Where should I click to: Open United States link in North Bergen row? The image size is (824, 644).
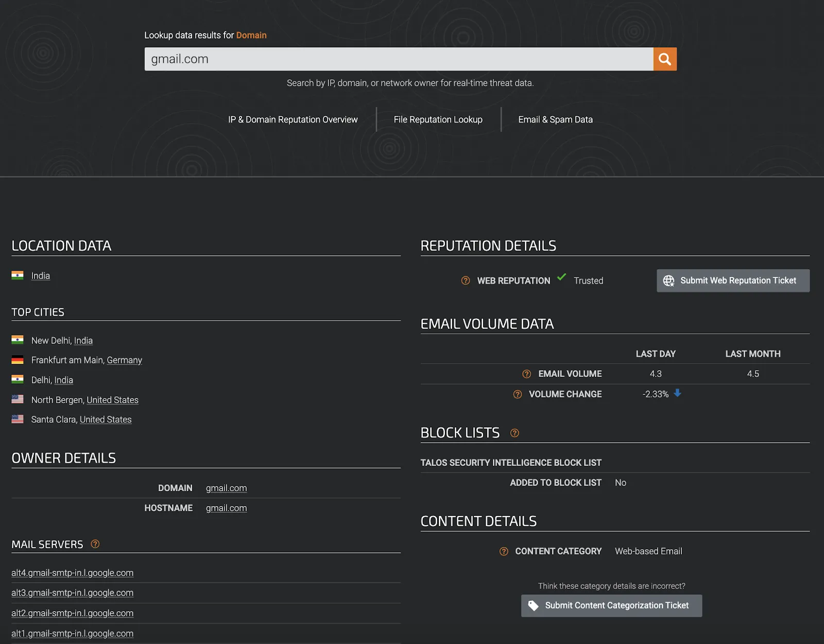click(112, 400)
